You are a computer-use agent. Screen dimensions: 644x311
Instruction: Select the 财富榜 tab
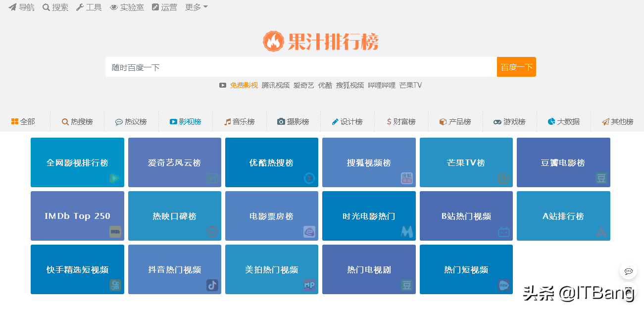(401, 121)
